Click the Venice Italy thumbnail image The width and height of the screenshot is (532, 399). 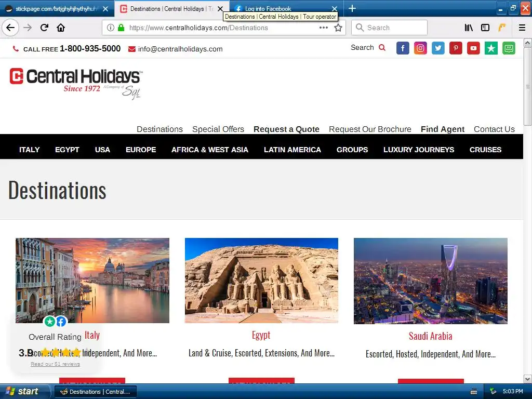point(92,280)
